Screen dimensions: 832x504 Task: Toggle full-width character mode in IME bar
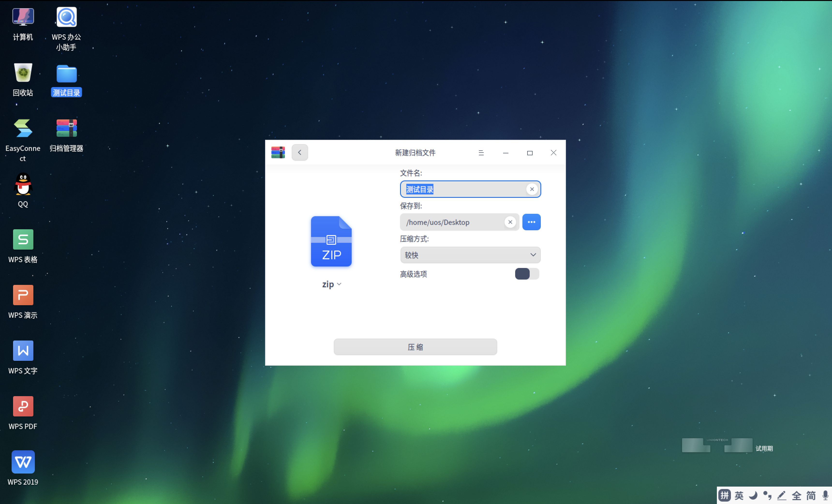(796, 495)
